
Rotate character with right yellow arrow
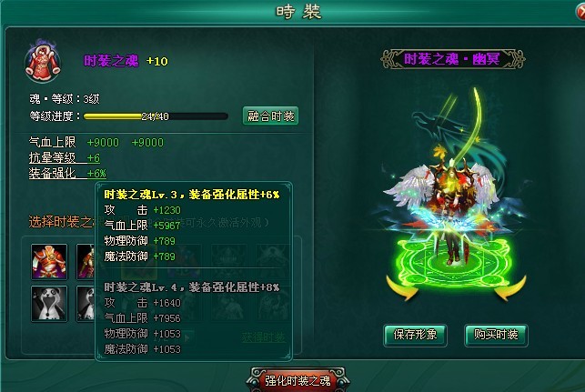point(510,287)
